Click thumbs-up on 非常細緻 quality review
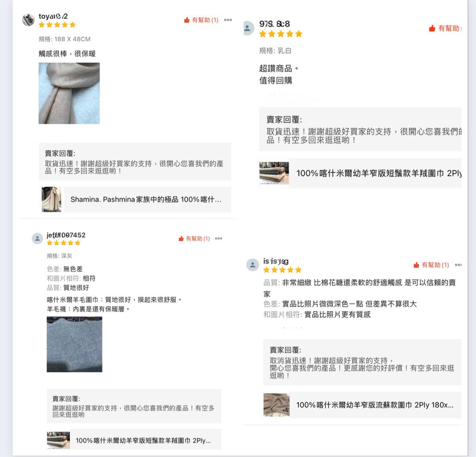The image size is (476, 457). point(416,265)
